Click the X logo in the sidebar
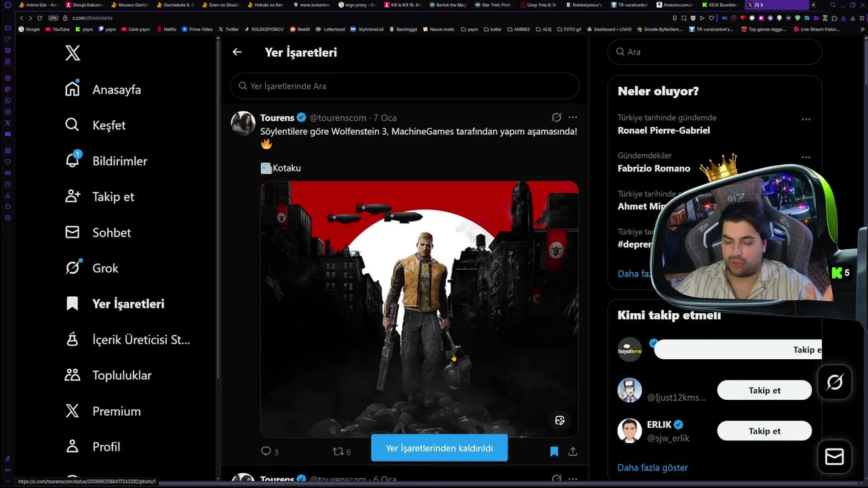This screenshot has width=868, height=488. point(73,53)
